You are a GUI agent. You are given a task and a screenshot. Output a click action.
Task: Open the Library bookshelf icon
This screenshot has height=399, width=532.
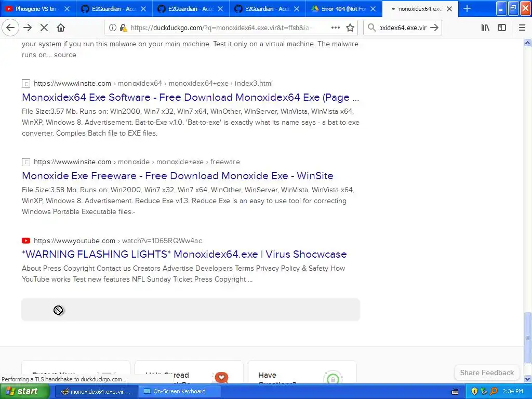[x=485, y=28]
